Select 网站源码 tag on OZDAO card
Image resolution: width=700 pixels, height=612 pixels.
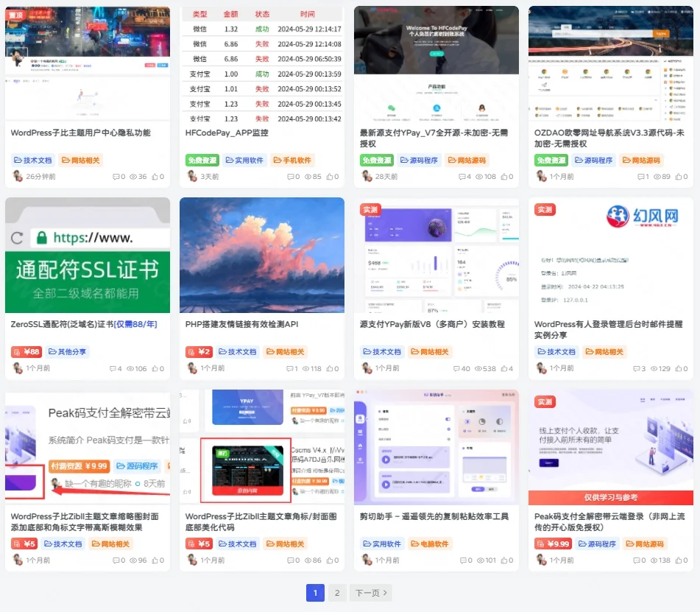641,161
